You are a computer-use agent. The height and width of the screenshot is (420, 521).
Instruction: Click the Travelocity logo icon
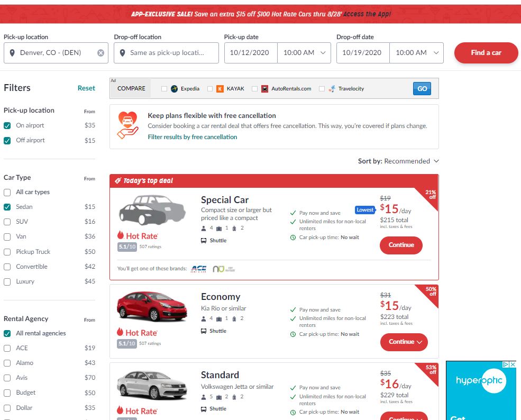tap(332, 89)
